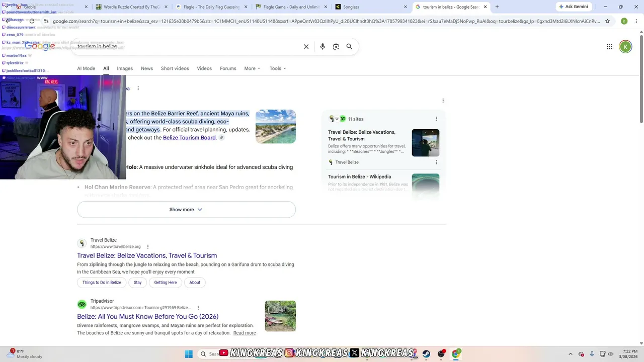This screenshot has height=362, width=644.
Task: Show News search results
Action: pos(147,68)
